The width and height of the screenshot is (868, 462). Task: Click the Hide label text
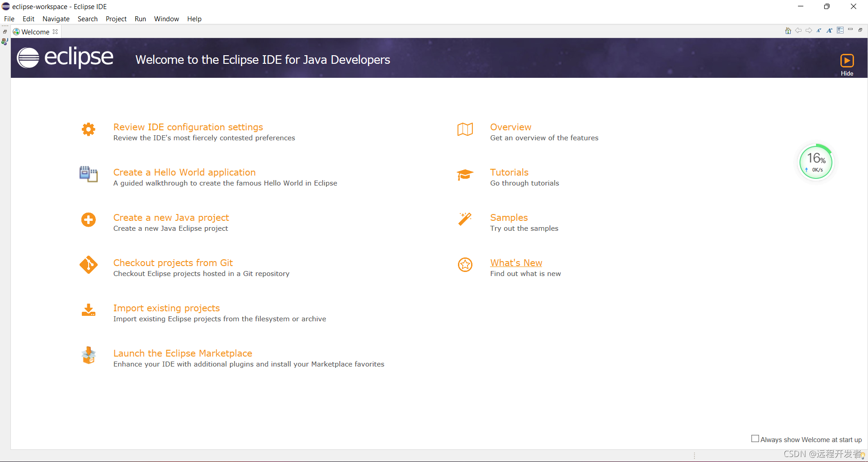pyautogui.click(x=847, y=73)
